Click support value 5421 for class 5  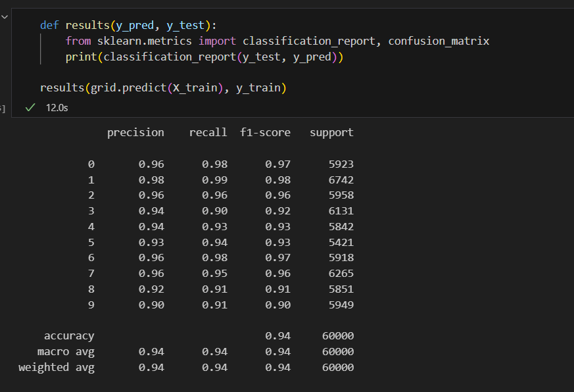[x=341, y=243]
